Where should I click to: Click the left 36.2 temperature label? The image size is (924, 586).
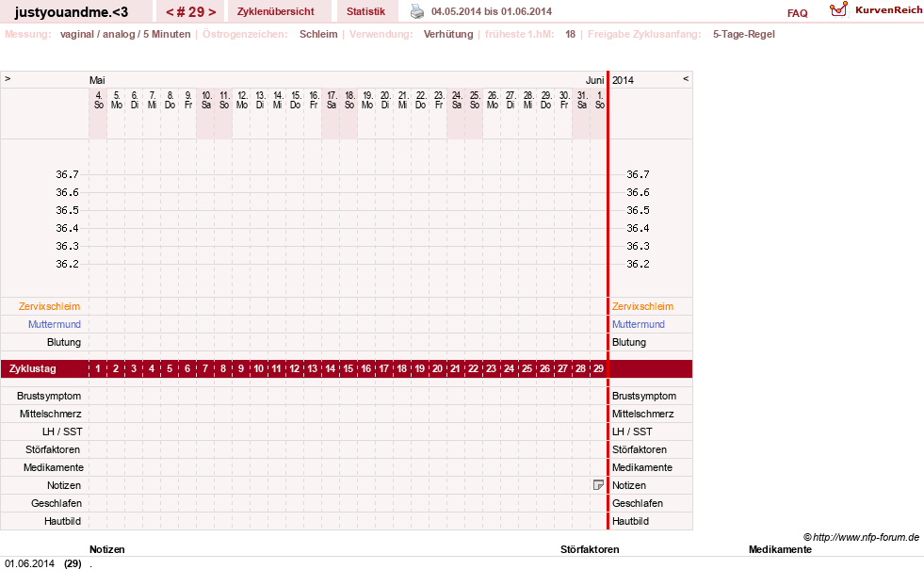click(67, 264)
